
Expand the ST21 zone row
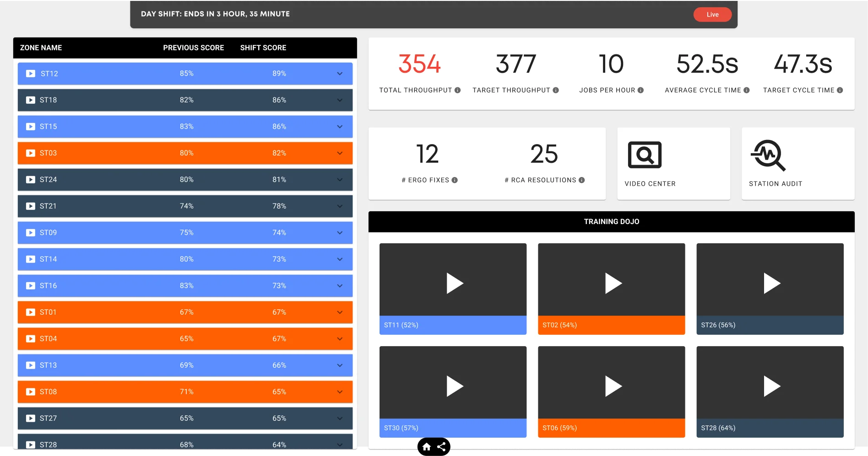tap(340, 206)
